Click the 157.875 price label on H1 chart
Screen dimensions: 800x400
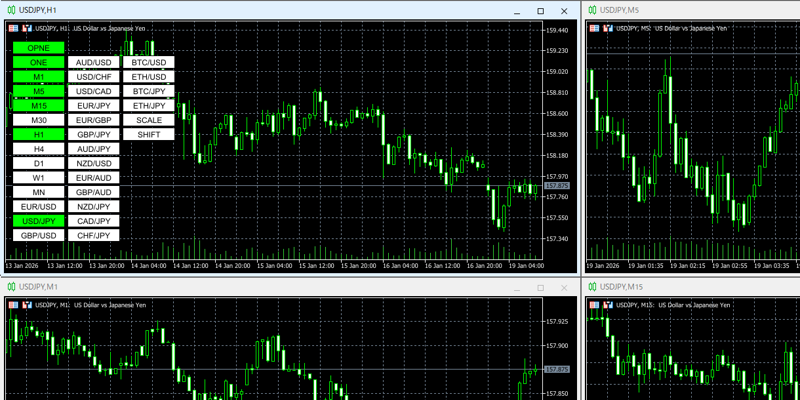point(557,186)
